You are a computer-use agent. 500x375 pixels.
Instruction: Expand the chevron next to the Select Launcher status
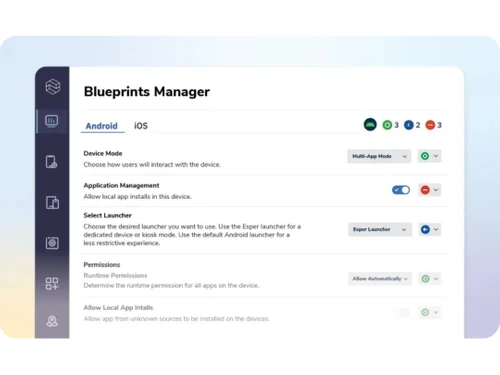(x=436, y=229)
